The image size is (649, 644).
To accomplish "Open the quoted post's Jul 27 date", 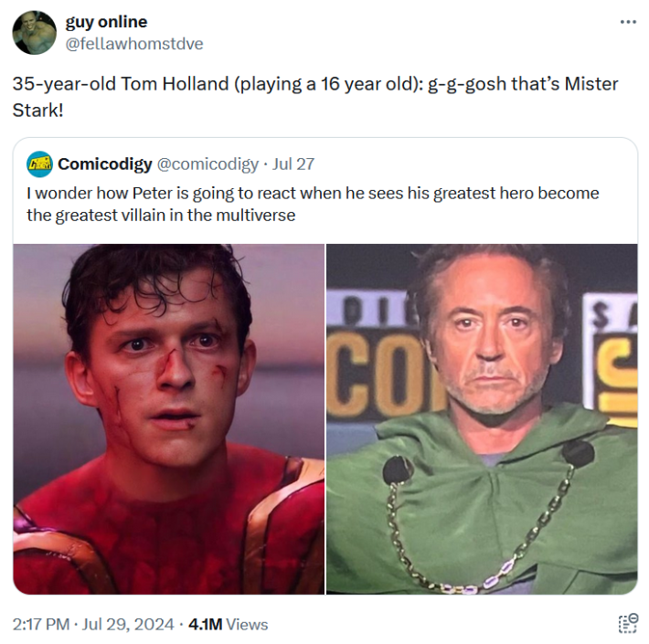I will 293,164.
